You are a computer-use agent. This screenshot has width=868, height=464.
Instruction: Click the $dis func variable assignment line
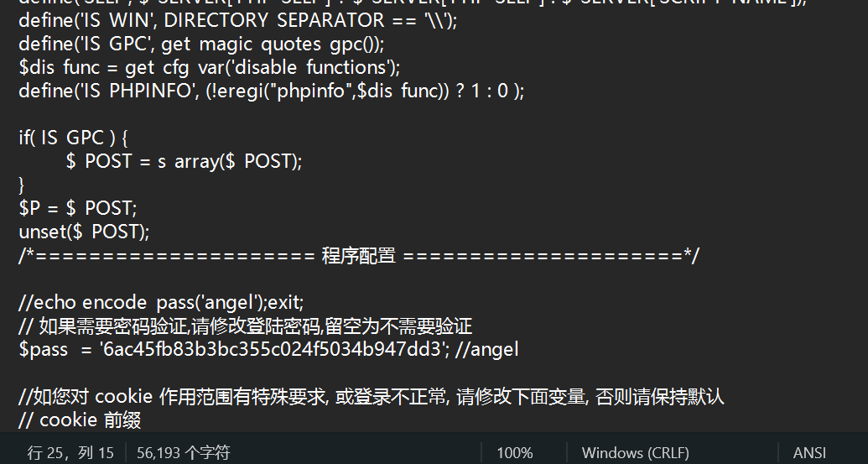point(210,67)
